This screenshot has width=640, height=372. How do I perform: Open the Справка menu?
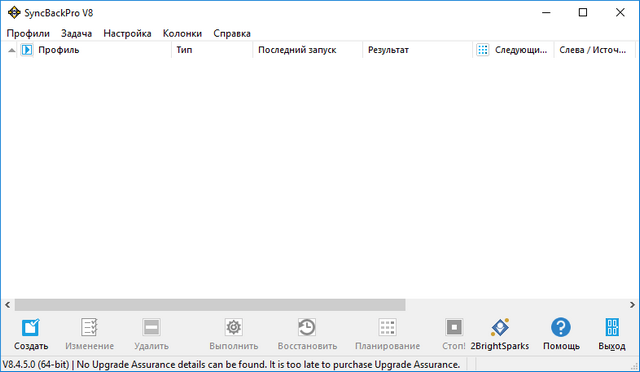click(x=232, y=33)
